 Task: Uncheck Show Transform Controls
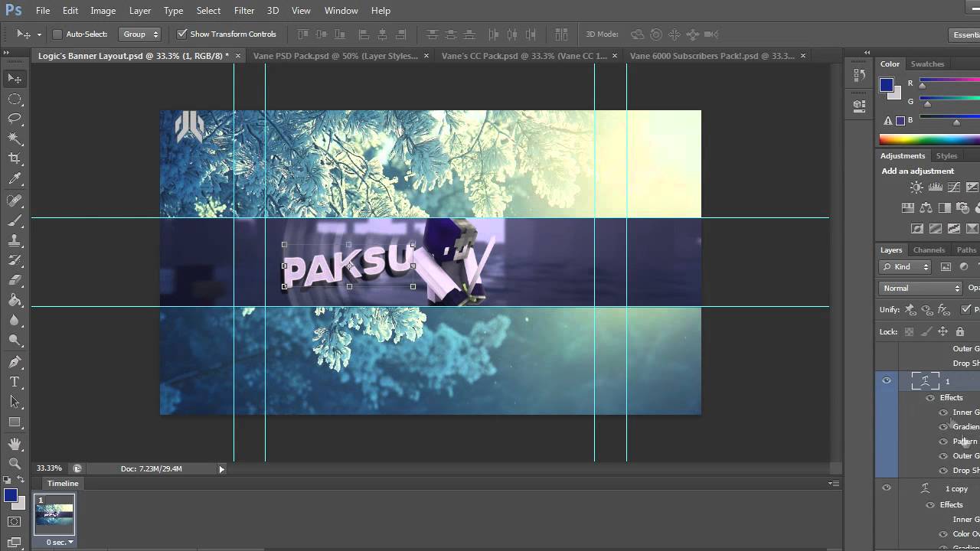click(x=181, y=34)
